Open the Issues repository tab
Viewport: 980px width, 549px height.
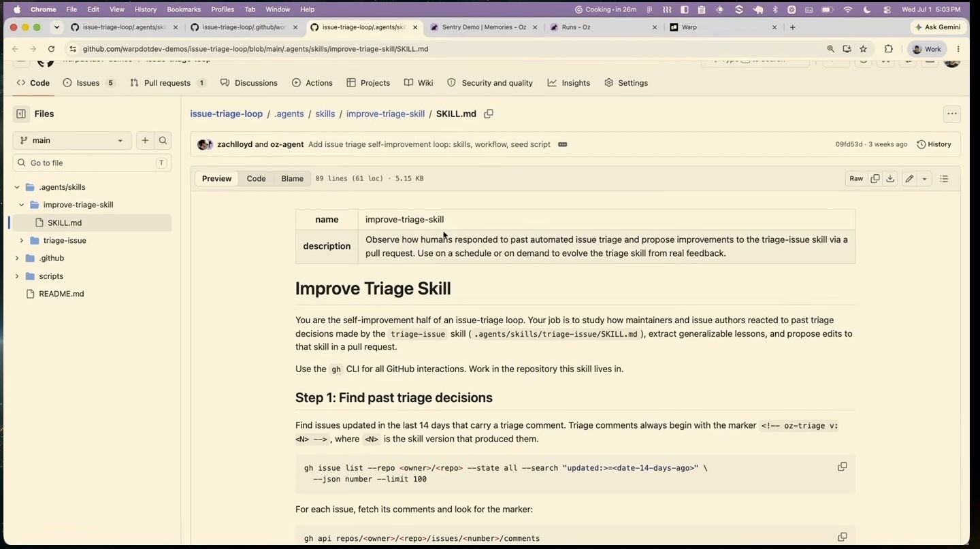(88, 83)
